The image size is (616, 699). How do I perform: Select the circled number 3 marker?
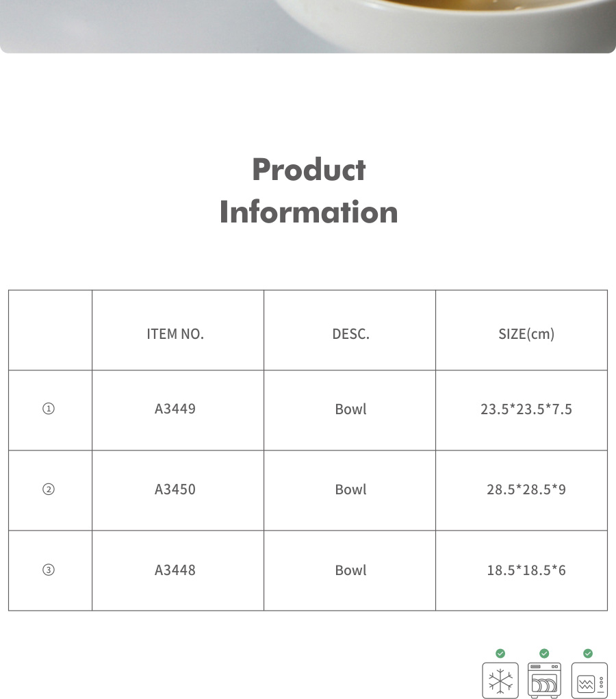tap(49, 570)
